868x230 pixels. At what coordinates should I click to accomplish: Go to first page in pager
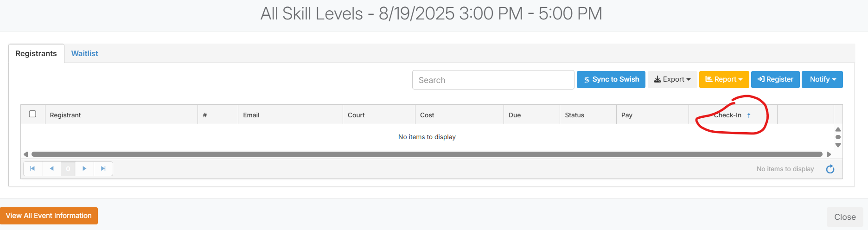(x=32, y=168)
